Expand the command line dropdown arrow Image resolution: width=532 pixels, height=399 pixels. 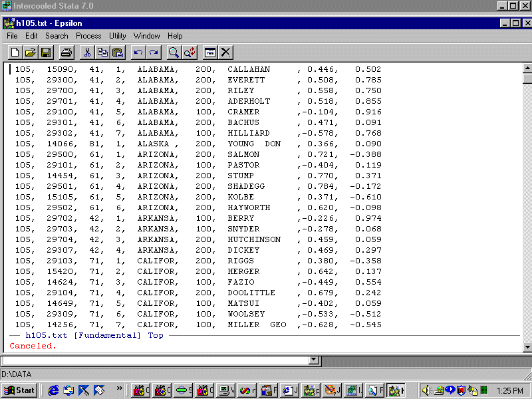[x=315, y=360]
